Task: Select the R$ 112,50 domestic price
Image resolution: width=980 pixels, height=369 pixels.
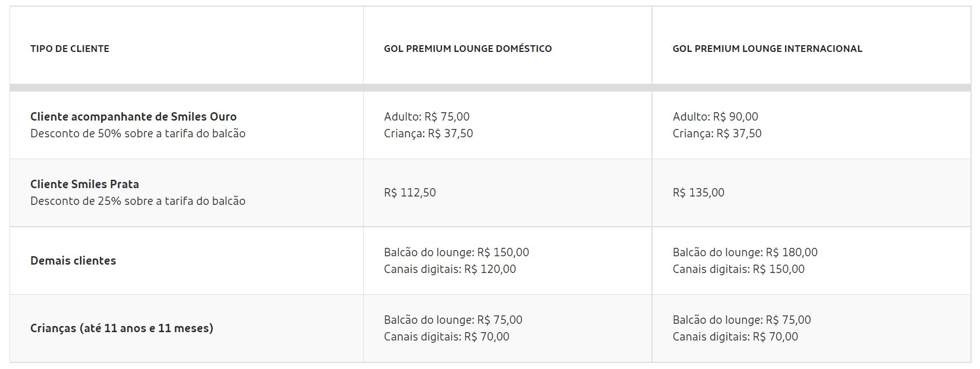Action: [410, 193]
